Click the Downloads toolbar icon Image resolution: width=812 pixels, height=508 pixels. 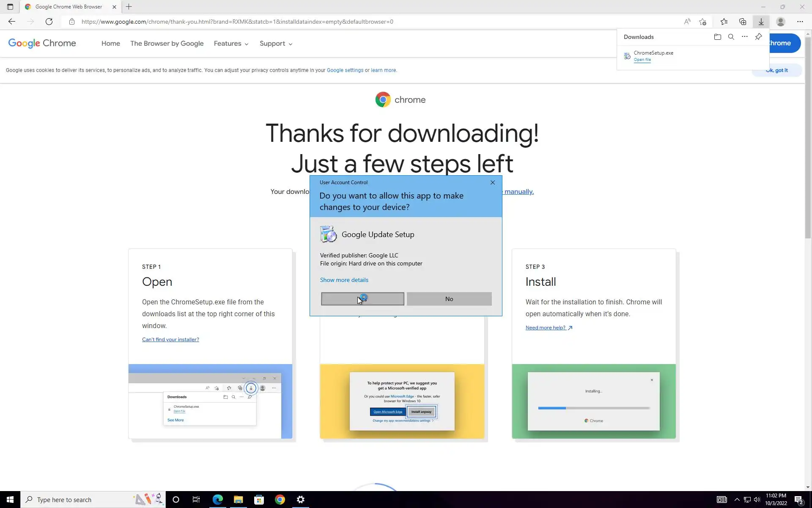coord(761,22)
